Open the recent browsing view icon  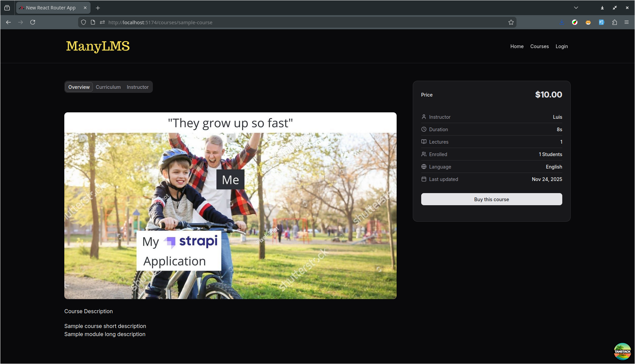click(7, 8)
